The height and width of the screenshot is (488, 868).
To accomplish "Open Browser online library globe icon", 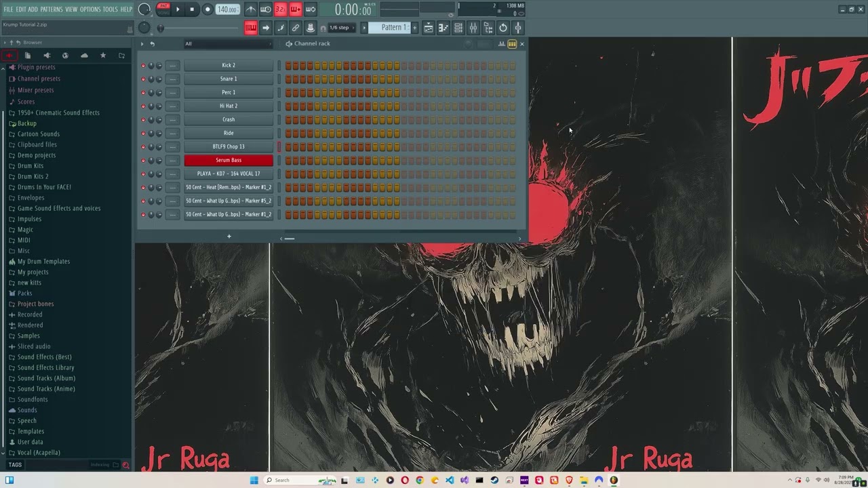I will [65, 56].
